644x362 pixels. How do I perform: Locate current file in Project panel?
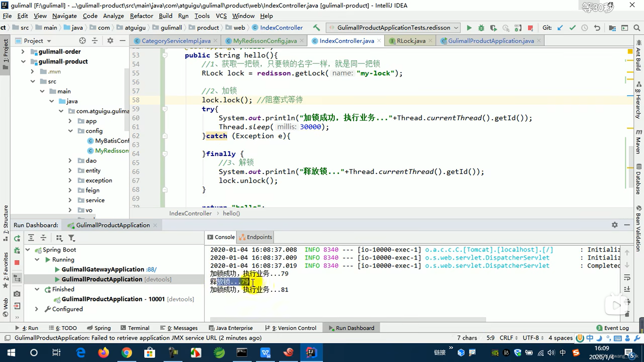[82, 41]
